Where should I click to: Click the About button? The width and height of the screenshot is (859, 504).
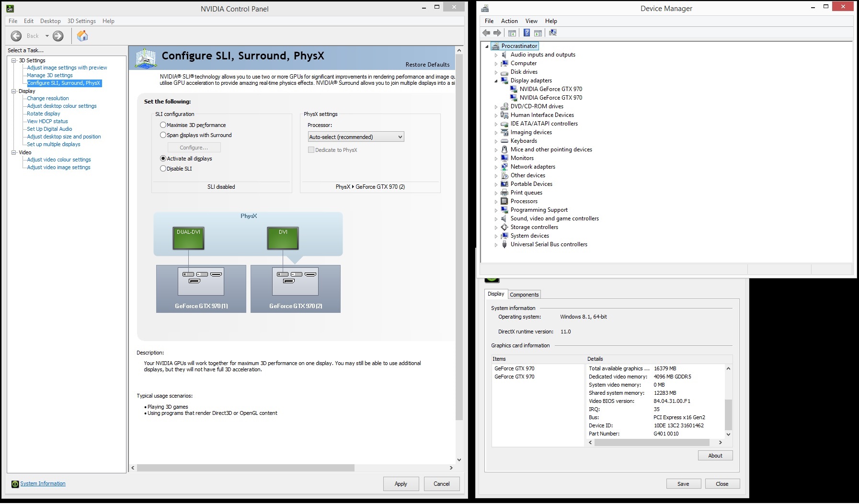pos(715,456)
